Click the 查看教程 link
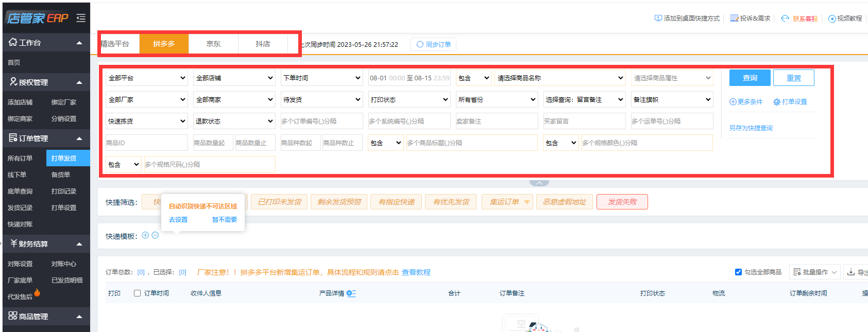This screenshot has width=868, height=332. coord(416,272)
